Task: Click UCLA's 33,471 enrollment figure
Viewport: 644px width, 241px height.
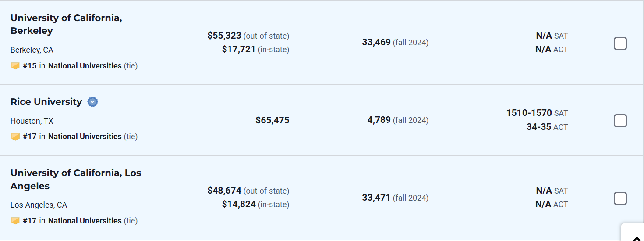Action: [x=376, y=198]
